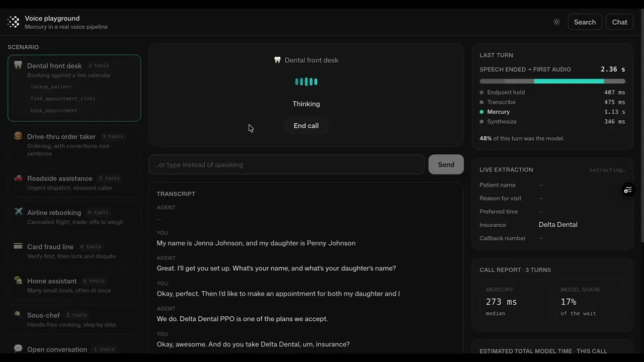Screen dimensions: 644x362
Task: Click the speech bubble icon for Open conversation
Action: pos(18,348)
